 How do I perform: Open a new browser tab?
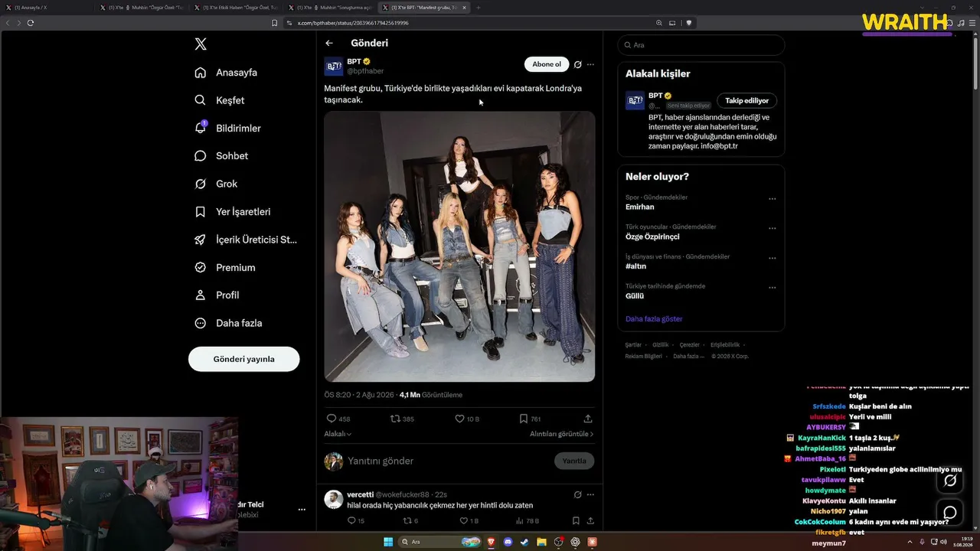[x=479, y=8]
